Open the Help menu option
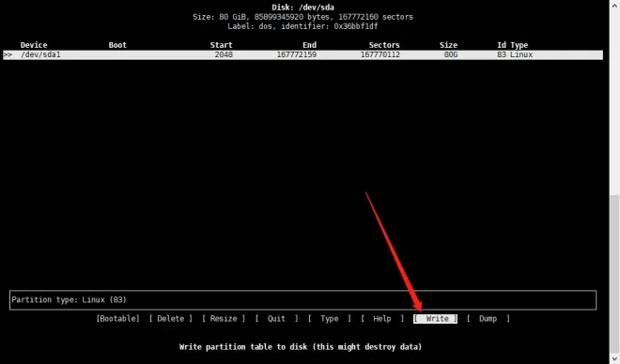 pyautogui.click(x=382, y=319)
